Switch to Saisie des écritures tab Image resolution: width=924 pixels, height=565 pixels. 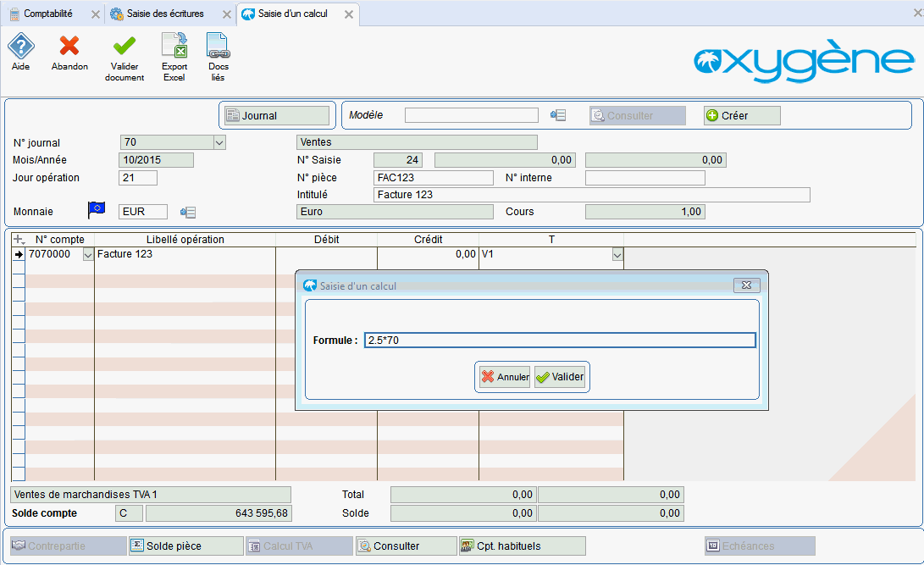(x=164, y=14)
